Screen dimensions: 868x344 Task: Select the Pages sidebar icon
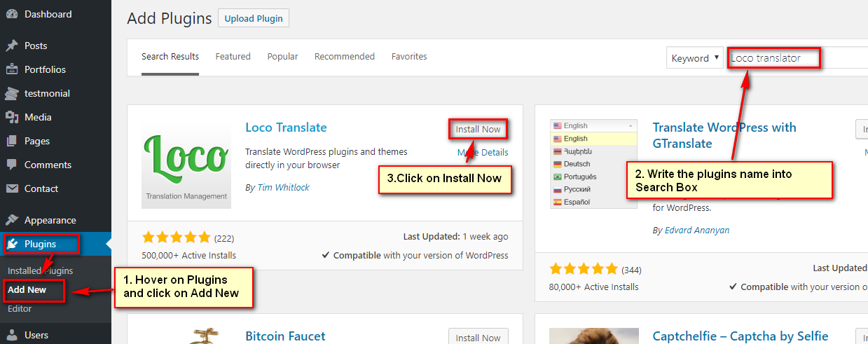tap(12, 141)
